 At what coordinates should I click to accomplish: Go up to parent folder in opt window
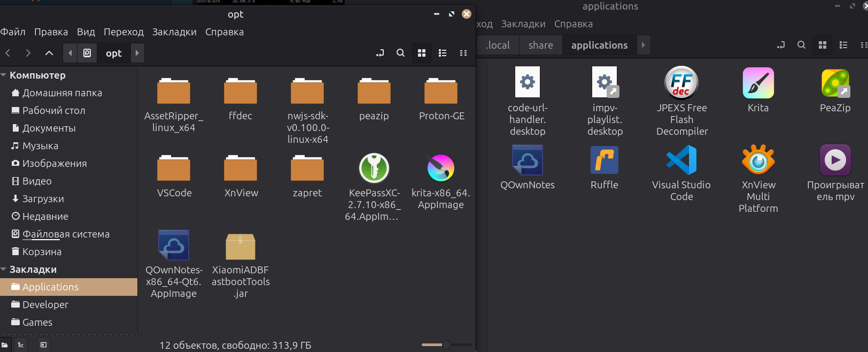coord(49,53)
